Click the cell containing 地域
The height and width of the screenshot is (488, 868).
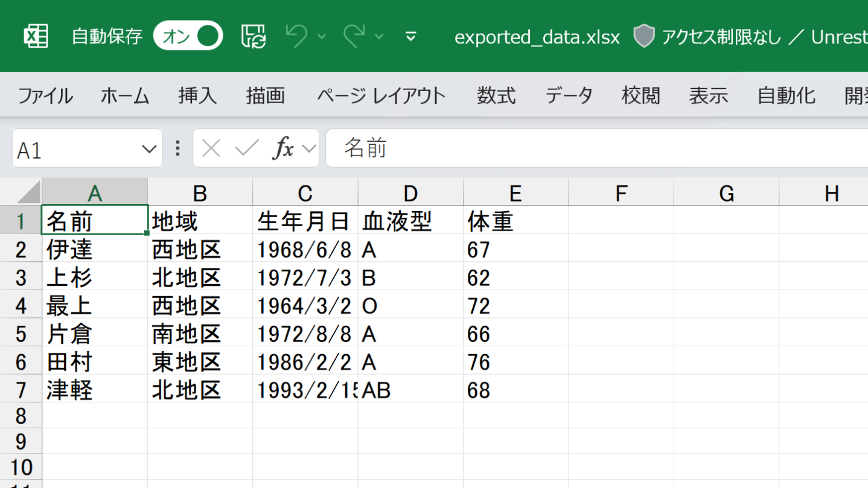(x=200, y=220)
